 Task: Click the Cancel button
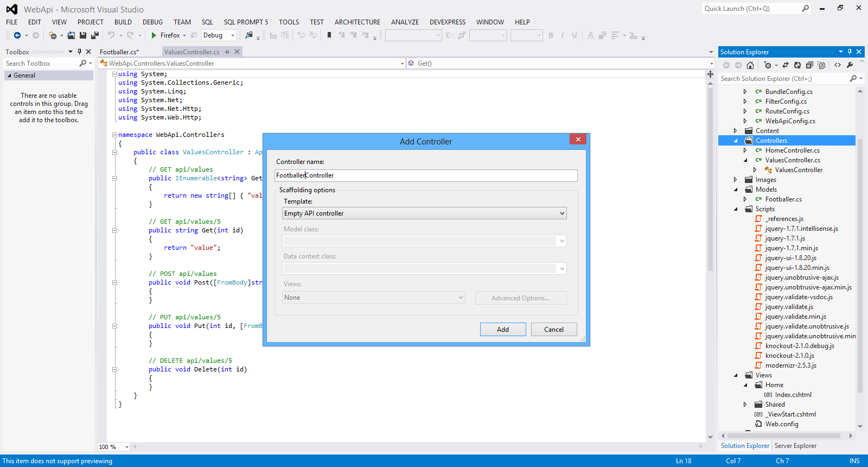pyautogui.click(x=554, y=330)
